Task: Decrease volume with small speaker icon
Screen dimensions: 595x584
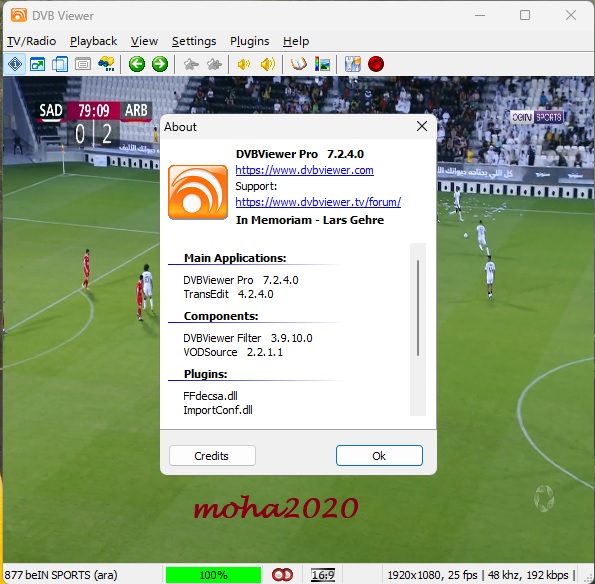Action: 244,65
